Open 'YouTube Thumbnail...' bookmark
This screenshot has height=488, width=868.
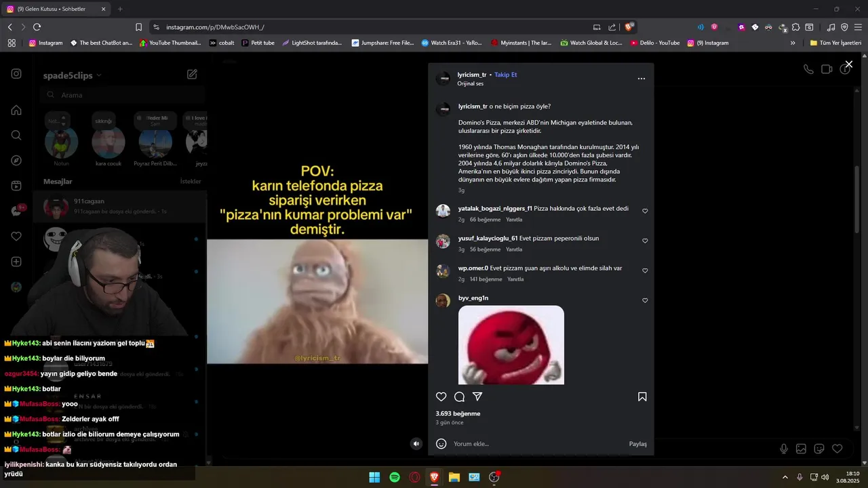point(170,43)
